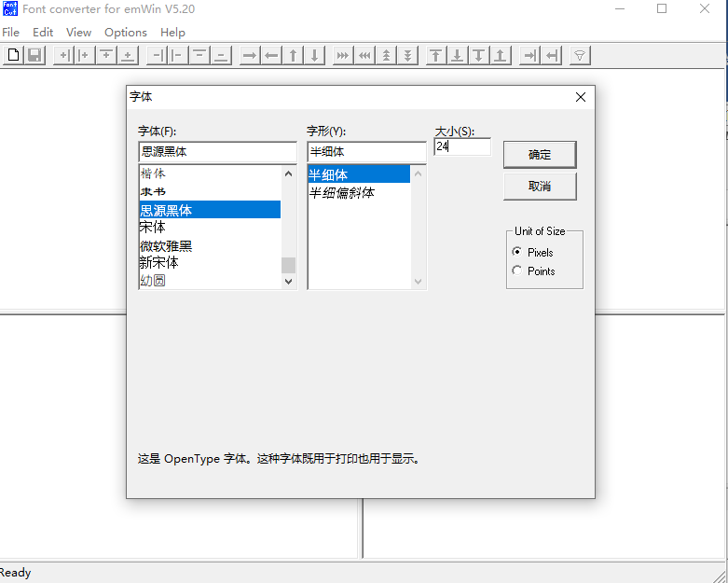Select the Points unit radio button
Viewport: 728px width, 583px height.
(517, 271)
